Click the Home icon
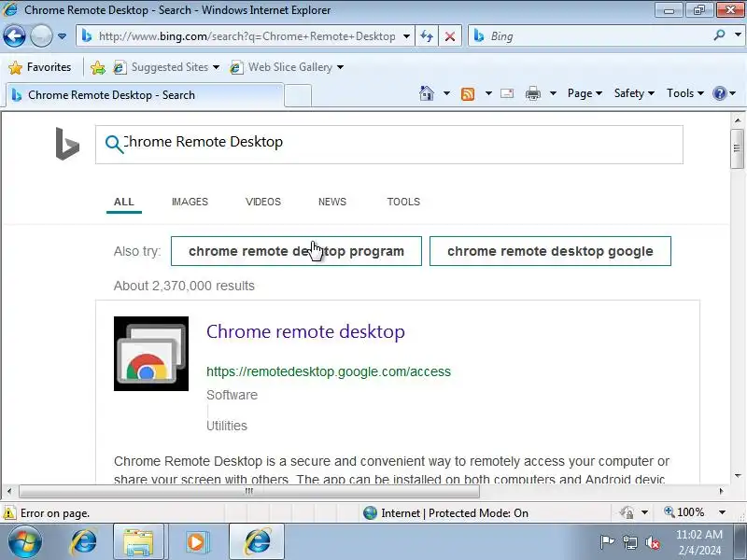Screen dimensions: 747x560 pyautogui.click(x=427, y=93)
